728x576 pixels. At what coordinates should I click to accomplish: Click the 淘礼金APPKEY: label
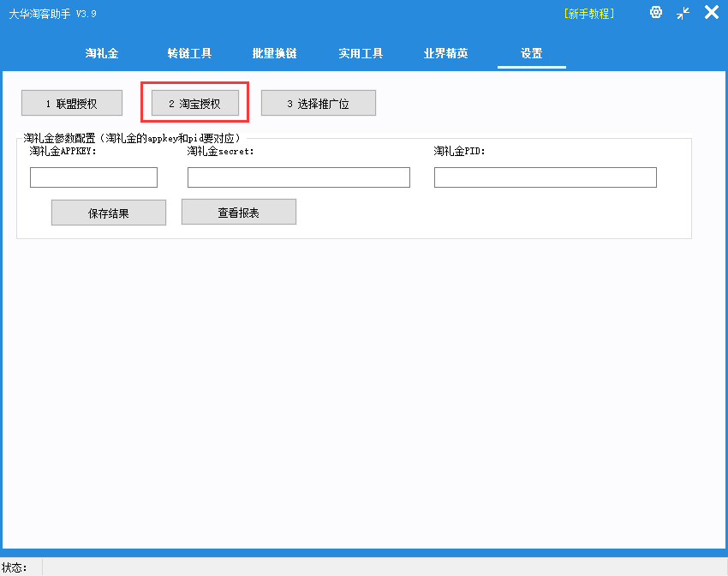(63, 151)
